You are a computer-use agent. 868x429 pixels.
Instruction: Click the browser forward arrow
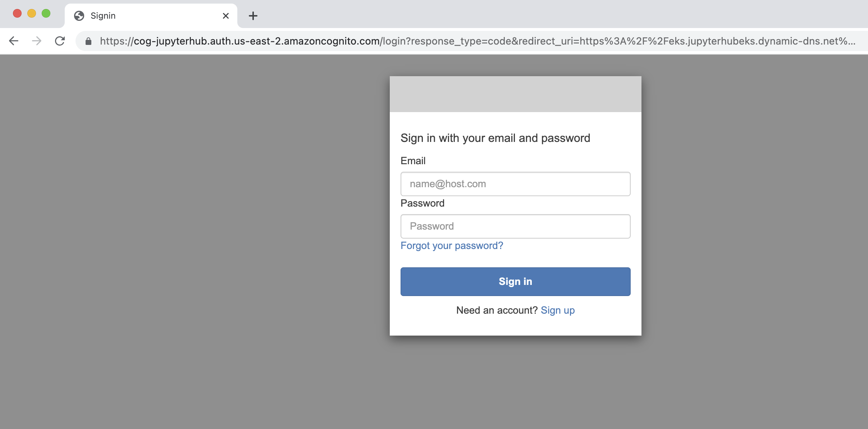pyautogui.click(x=37, y=41)
